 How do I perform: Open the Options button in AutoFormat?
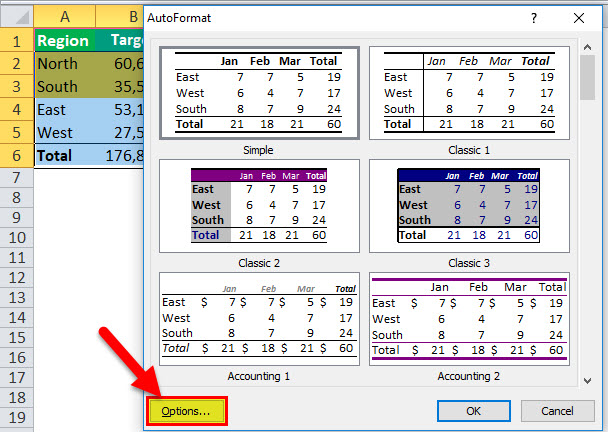pos(186,411)
